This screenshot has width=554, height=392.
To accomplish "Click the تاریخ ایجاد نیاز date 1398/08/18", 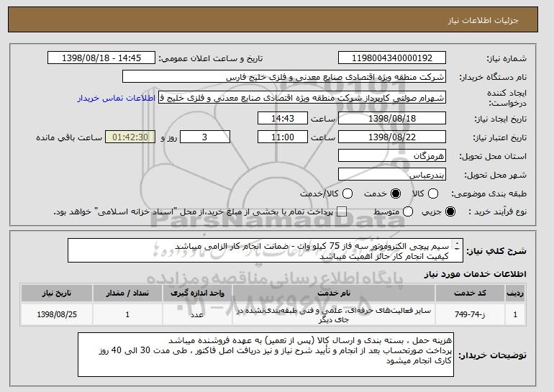I will tap(392, 118).
